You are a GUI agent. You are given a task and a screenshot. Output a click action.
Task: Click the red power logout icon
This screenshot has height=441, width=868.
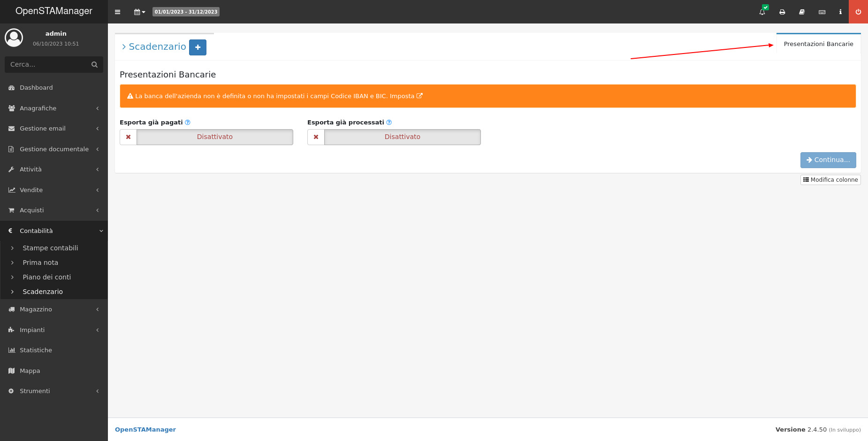(x=858, y=12)
